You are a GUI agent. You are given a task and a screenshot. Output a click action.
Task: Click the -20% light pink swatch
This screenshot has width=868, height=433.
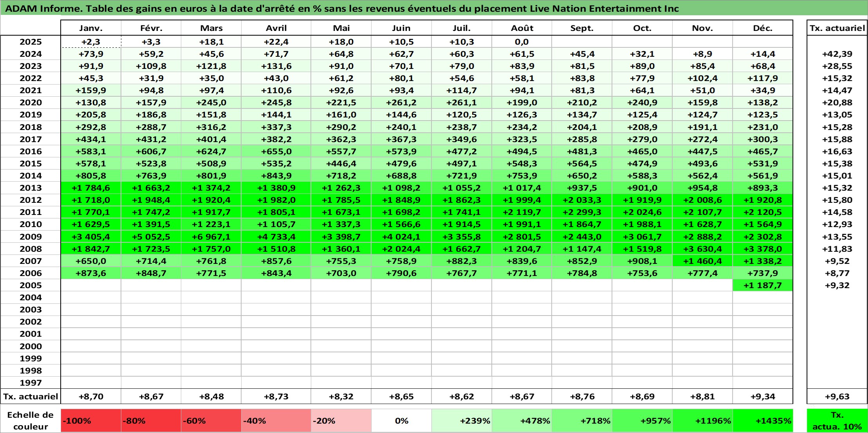click(x=341, y=421)
